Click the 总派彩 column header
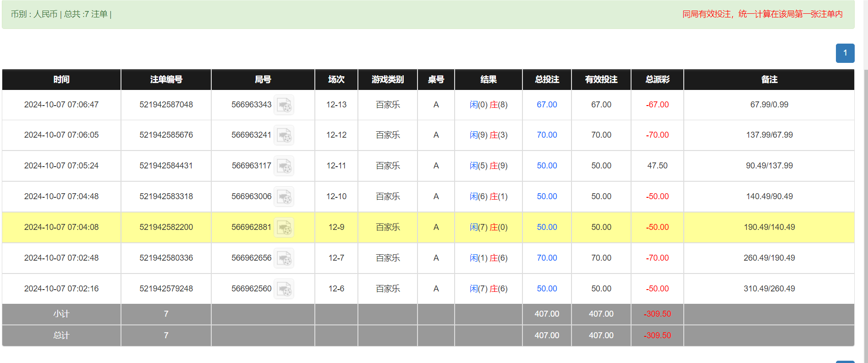Viewport: 868px width, 363px height. tap(657, 79)
